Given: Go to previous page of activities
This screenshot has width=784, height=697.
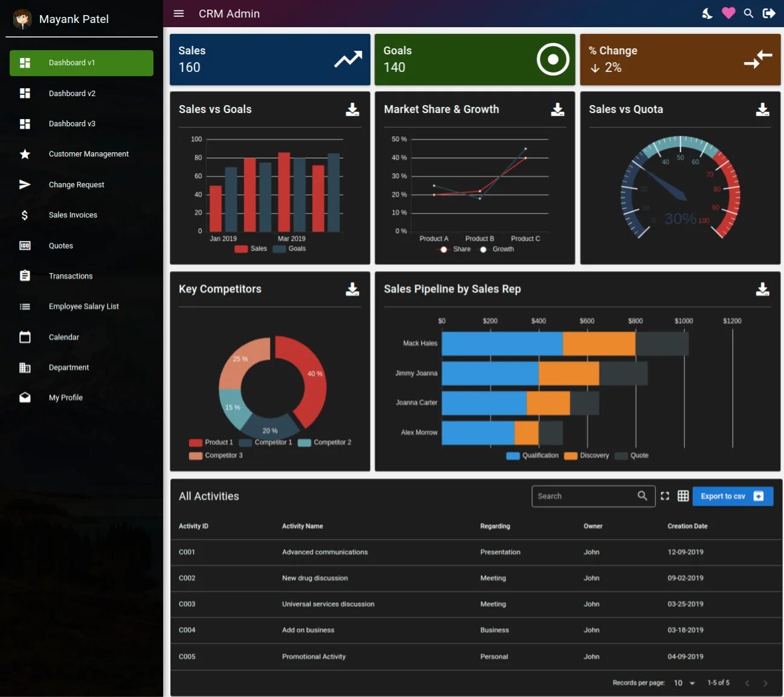Looking at the screenshot, I should pyautogui.click(x=747, y=683).
